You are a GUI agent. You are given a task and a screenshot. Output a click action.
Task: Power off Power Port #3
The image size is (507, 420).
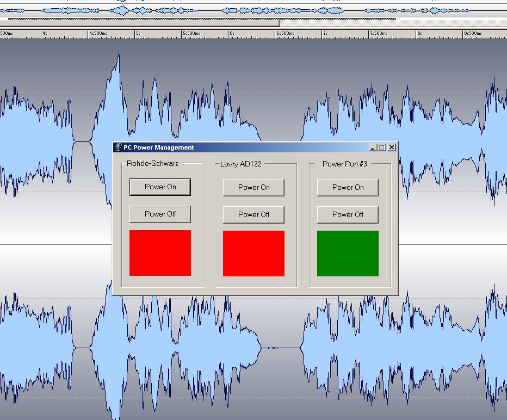point(348,215)
